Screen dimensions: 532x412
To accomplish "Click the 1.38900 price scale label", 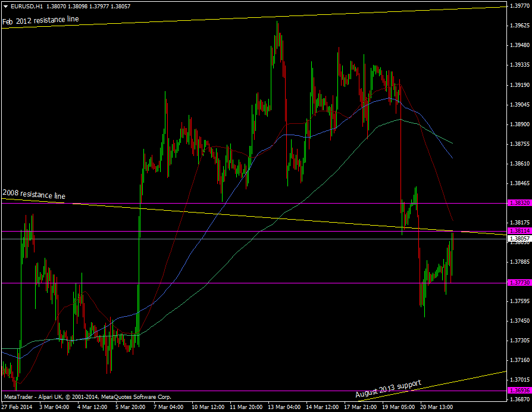I will [x=520, y=124].
